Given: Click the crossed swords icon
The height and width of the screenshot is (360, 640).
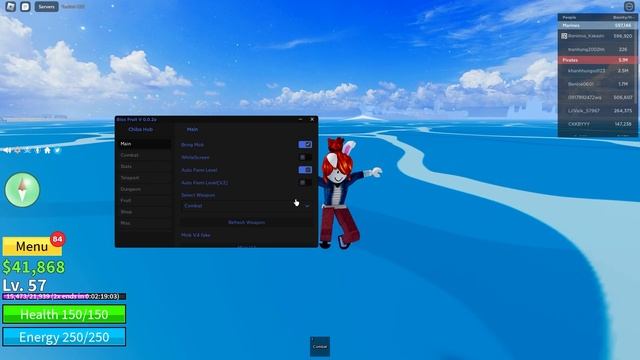Looking at the screenshot, I should click(27, 151).
